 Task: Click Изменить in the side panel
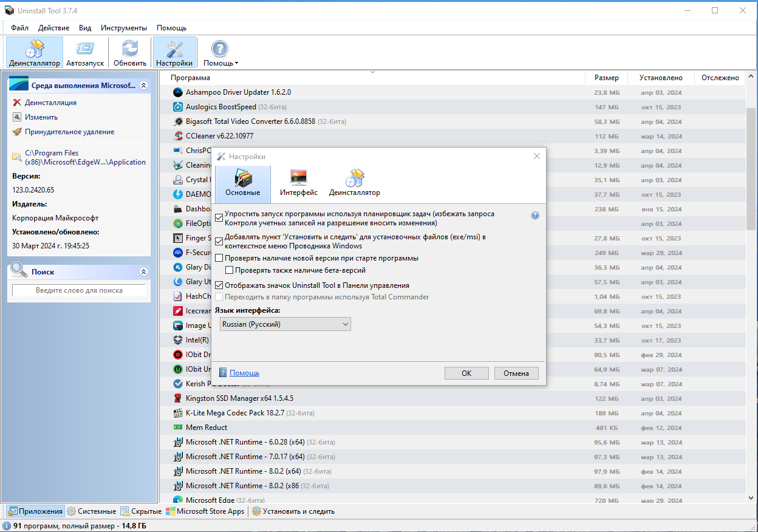41,117
